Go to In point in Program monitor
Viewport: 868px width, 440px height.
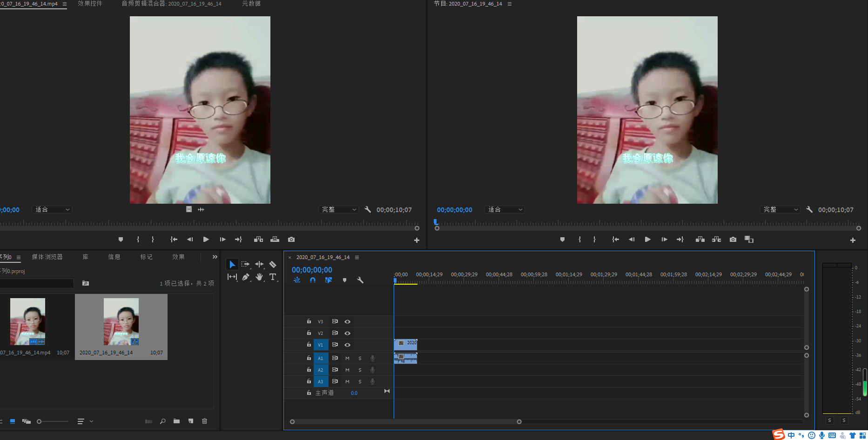[615, 239]
